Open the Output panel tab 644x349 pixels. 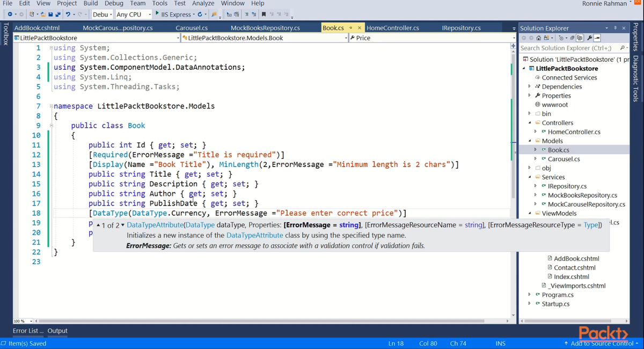point(57,331)
